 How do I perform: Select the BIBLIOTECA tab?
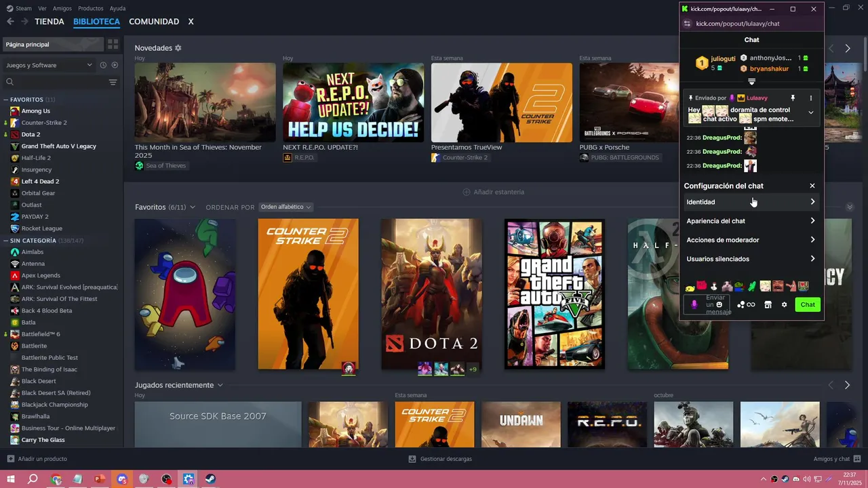96,22
